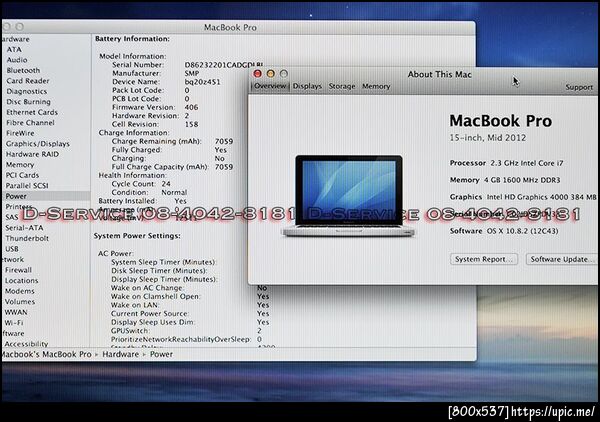Screen dimensions: 600x422
Task: Click Software Update button
Action: pyautogui.click(x=562, y=259)
